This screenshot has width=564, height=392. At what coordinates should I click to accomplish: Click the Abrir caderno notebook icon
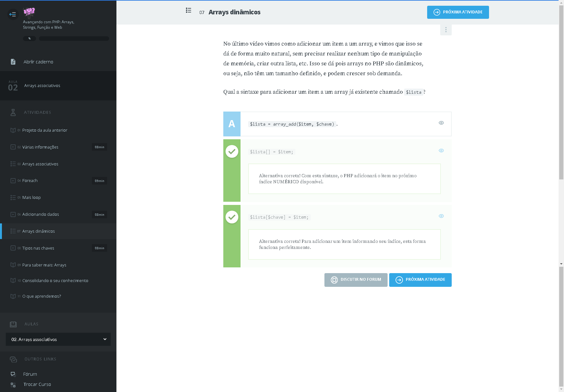click(x=13, y=62)
